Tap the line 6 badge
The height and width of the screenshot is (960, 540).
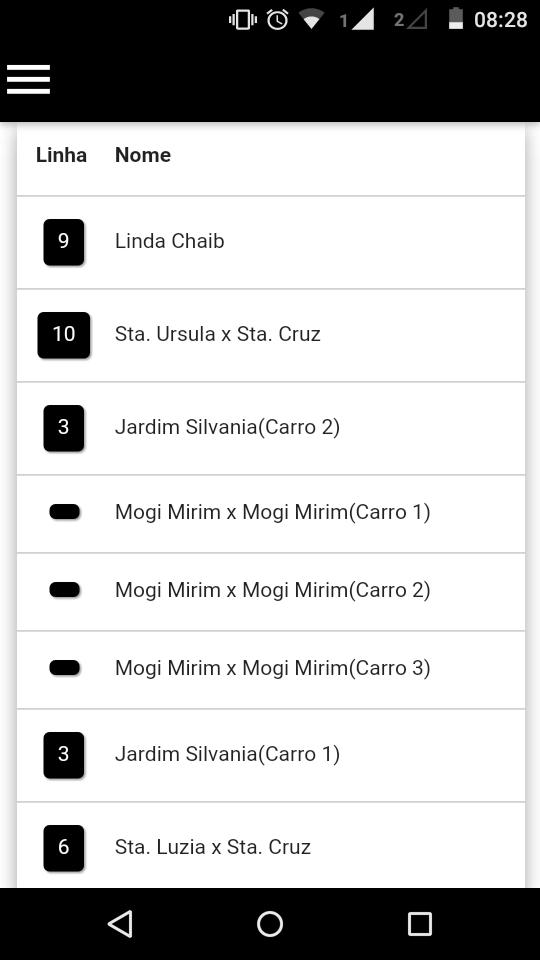click(x=64, y=848)
